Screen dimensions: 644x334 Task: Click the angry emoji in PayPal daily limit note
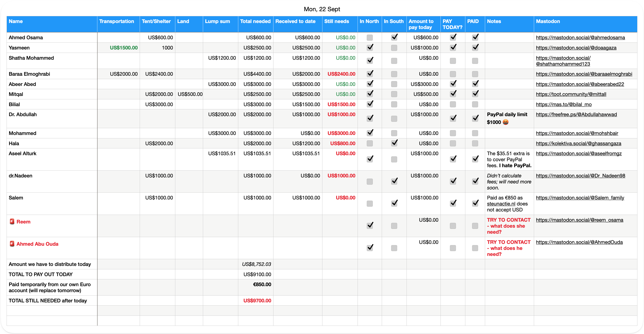[x=505, y=122]
